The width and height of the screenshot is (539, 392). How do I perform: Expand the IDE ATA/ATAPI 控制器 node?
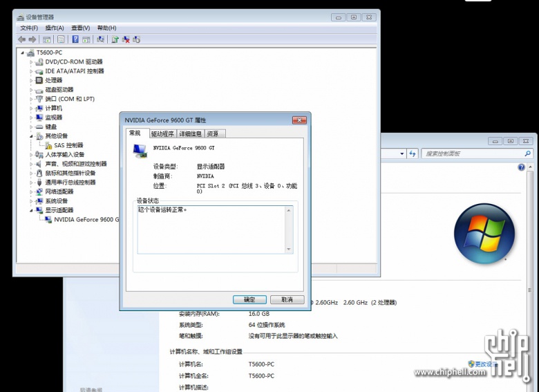[x=31, y=71]
